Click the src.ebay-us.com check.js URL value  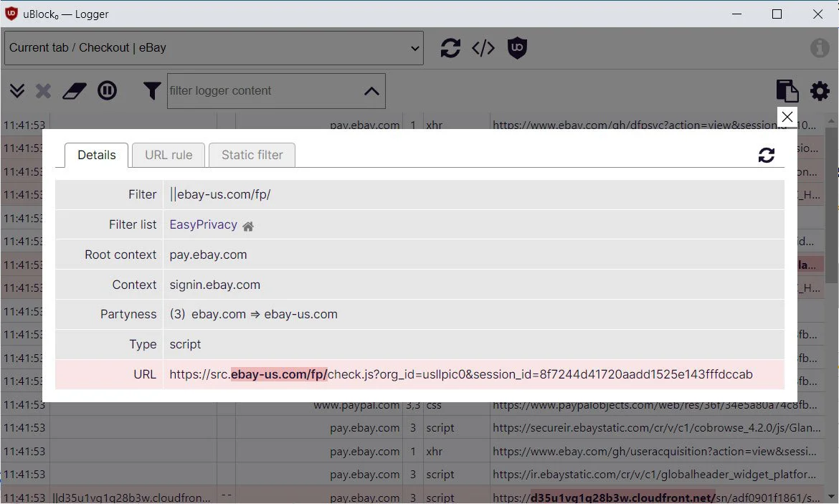tap(460, 374)
